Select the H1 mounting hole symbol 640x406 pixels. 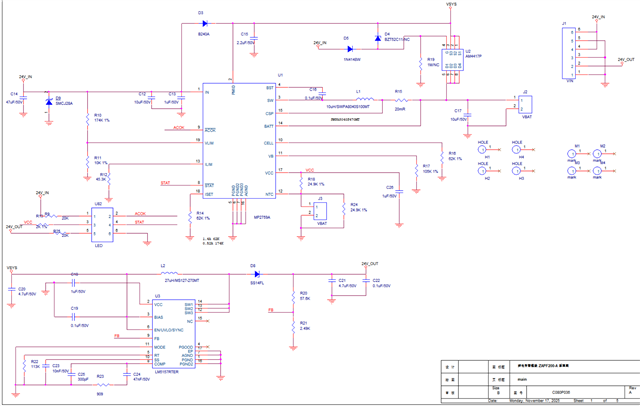(482, 150)
